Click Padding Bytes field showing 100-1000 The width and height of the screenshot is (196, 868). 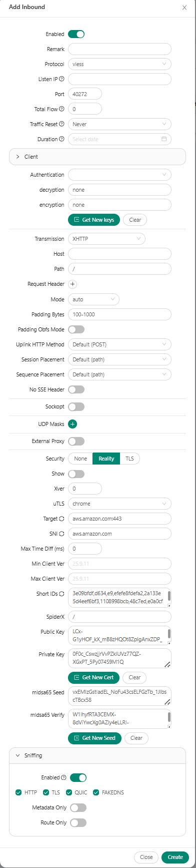pos(119,314)
